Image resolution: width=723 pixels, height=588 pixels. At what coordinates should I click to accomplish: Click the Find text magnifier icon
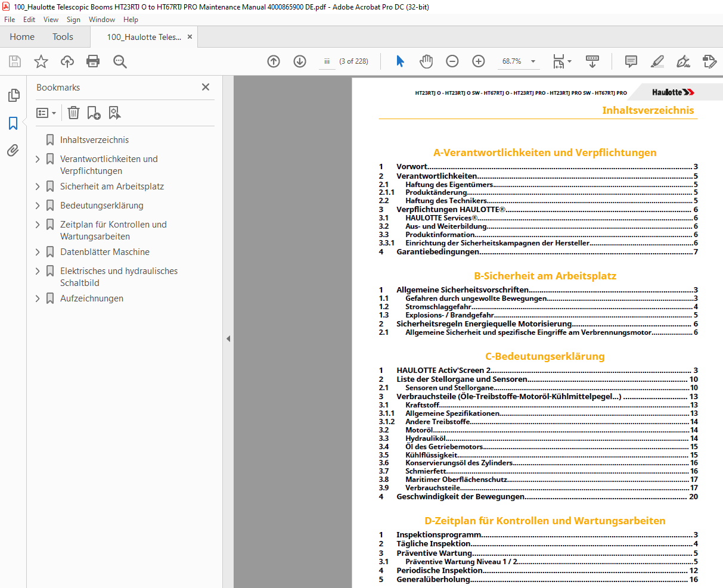click(120, 61)
